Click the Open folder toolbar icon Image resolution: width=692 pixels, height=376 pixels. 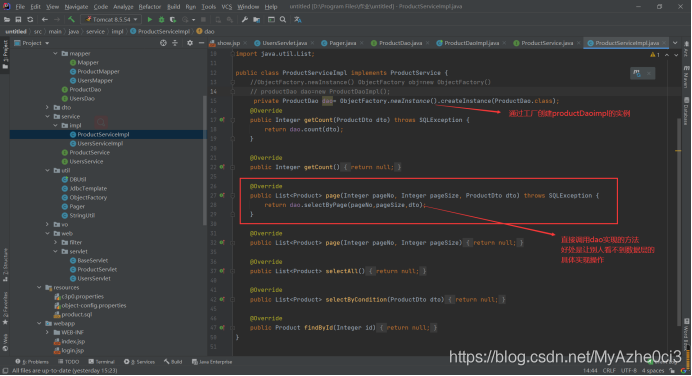pyautogui.click(x=7, y=19)
